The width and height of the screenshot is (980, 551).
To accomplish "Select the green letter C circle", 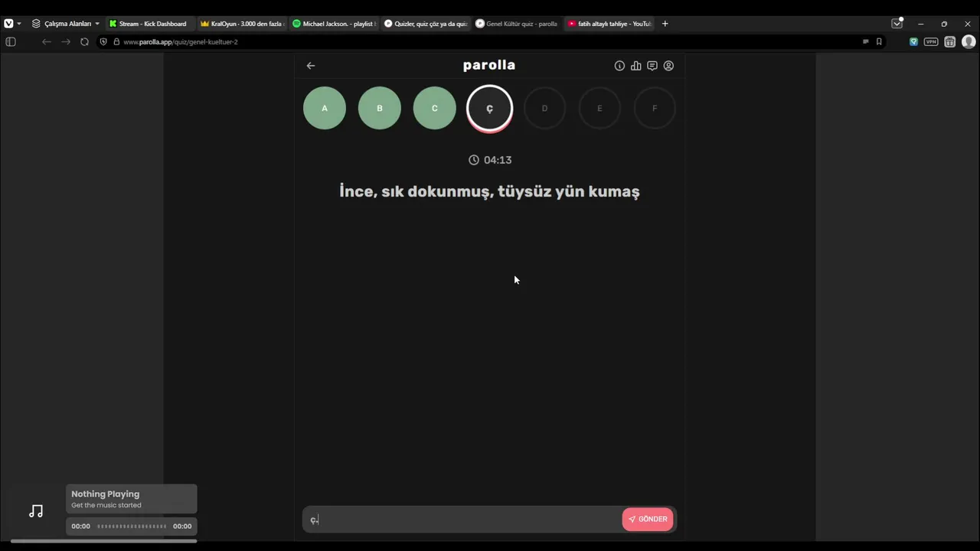I will (435, 108).
